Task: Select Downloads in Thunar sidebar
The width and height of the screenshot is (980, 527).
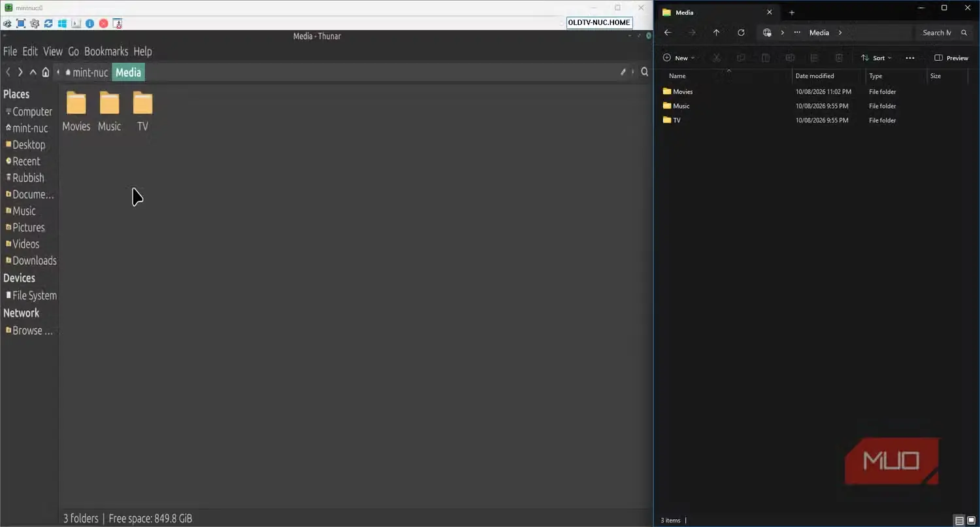Action: [x=31, y=260]
